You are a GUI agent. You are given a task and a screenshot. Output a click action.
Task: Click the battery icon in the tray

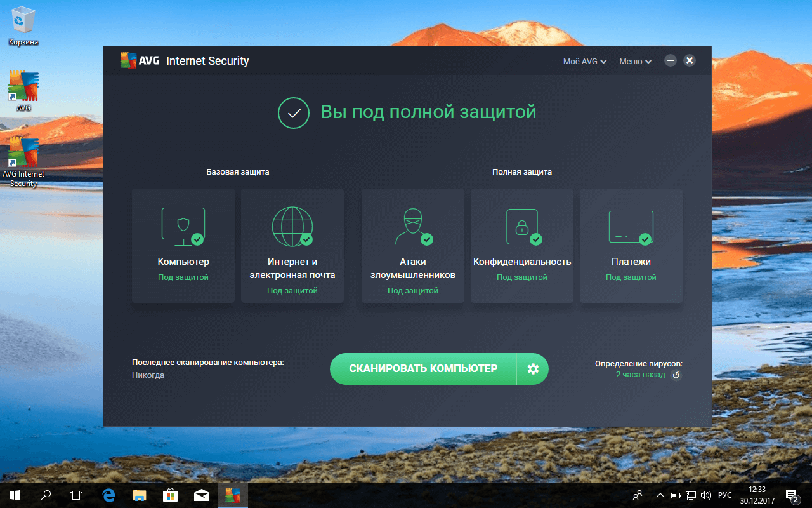click(x=676, y=495)
